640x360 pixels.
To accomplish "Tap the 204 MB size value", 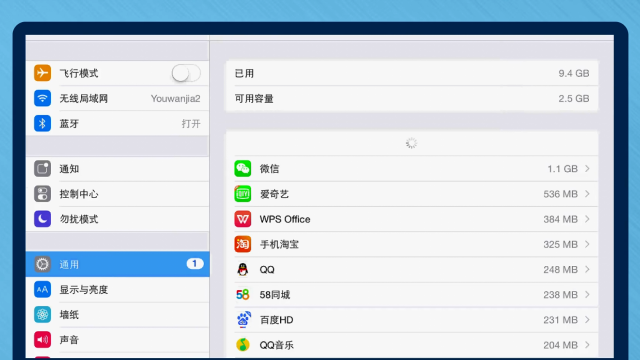I will [560, 345].
